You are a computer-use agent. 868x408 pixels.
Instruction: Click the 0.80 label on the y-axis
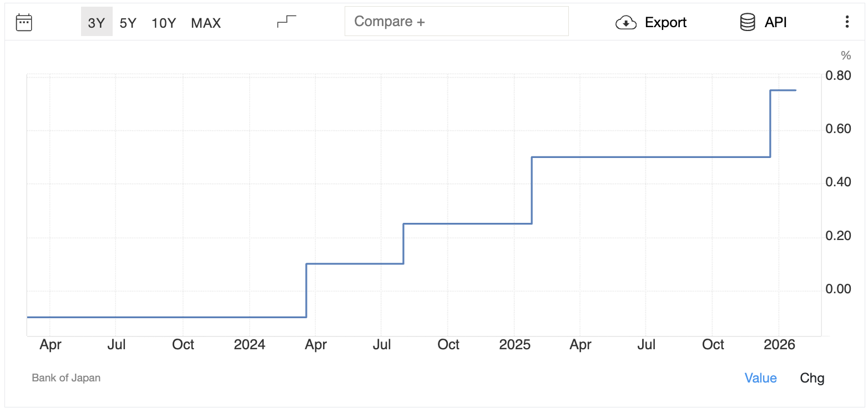click(x=838, y=75)
